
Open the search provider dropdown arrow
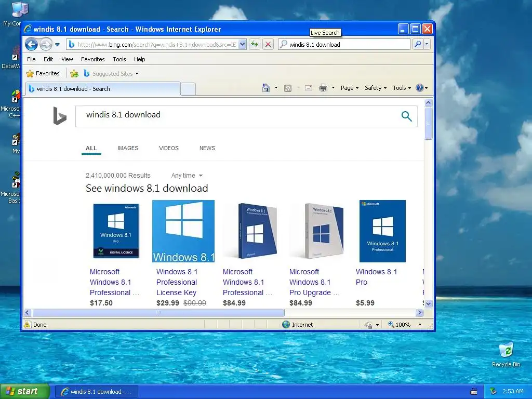427,45
